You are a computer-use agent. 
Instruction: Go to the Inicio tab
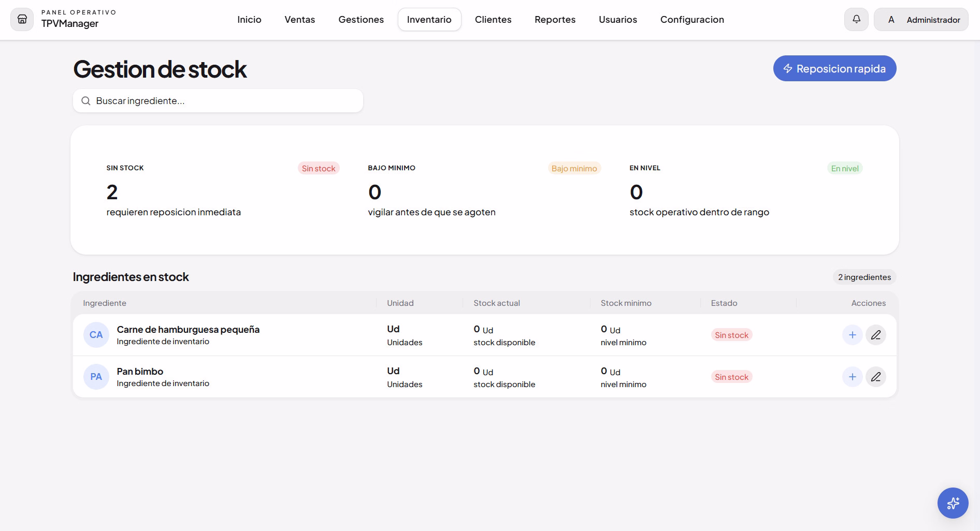click(249, 20)
